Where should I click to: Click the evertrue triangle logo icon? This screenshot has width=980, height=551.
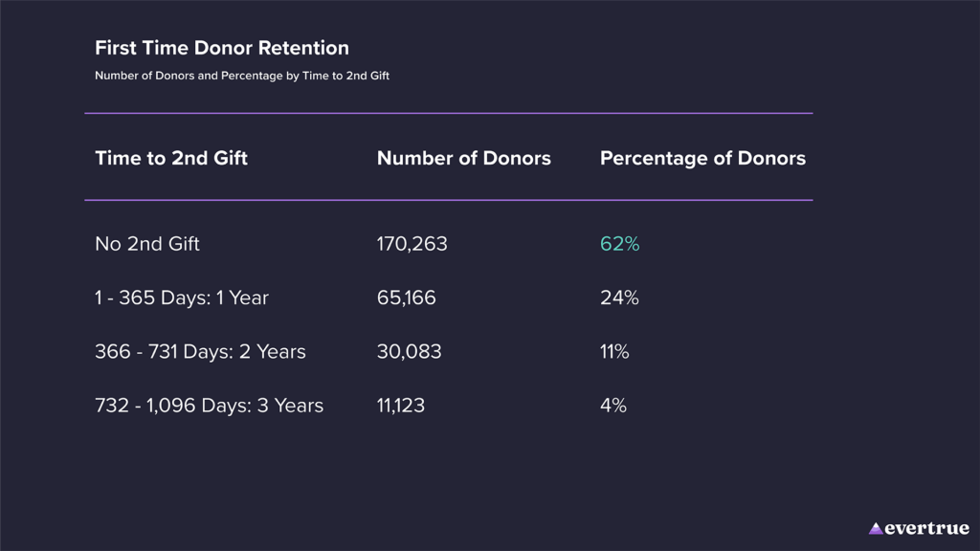point(876,528)
